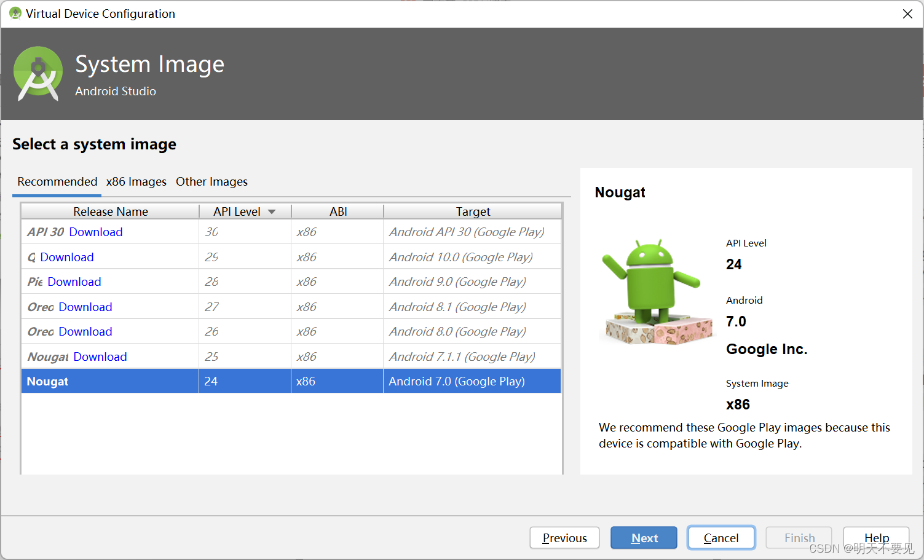Click the small Android icon in the title bar
The height and width of the screenshot is (560, 924).
point(15,13)
